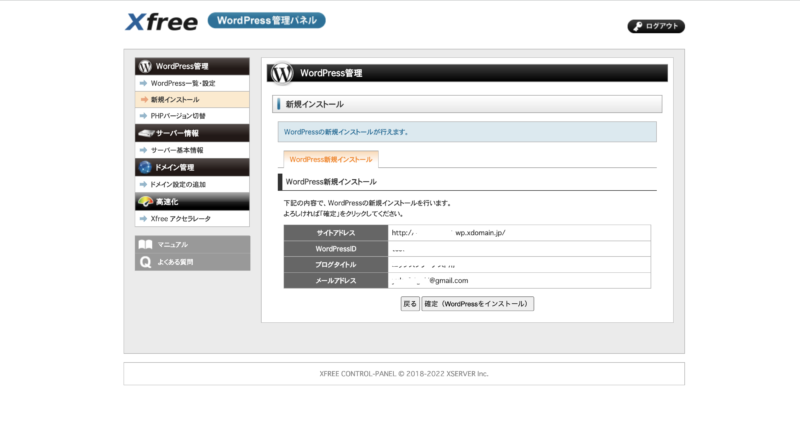The width and height of the screenshot is (800, 444).
Task: Click the WordPress管理パネル badge
Action: pos(266,20)
